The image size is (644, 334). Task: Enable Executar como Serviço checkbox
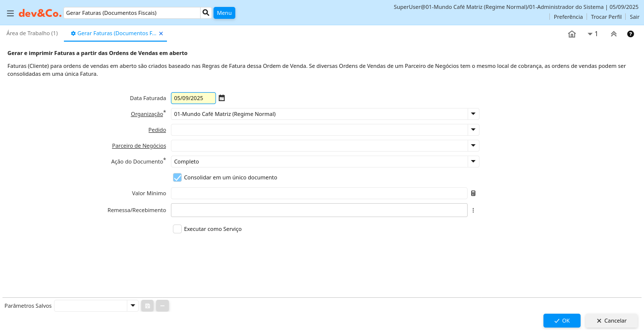point(177,229)
